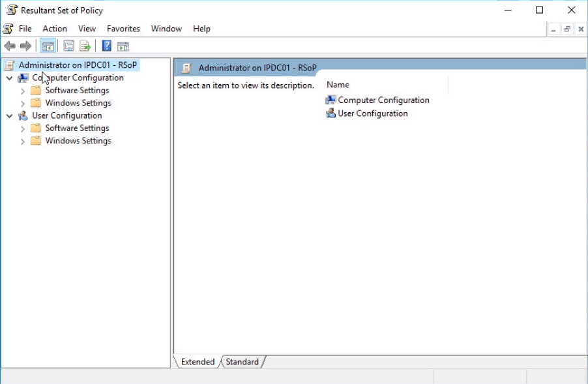Click the Name column header
Image resolution: width=588 pixels, height=384 pixels.
(x=338, y=85)
